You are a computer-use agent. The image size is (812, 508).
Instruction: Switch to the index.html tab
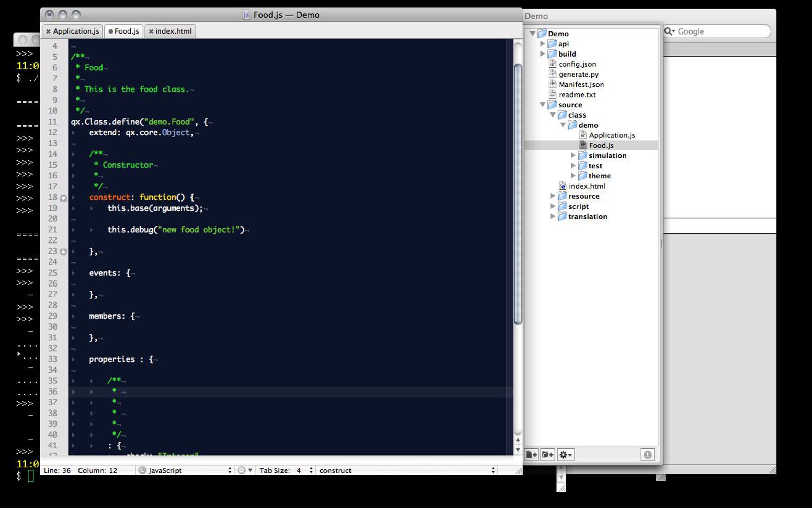click(x=173, y=31)
